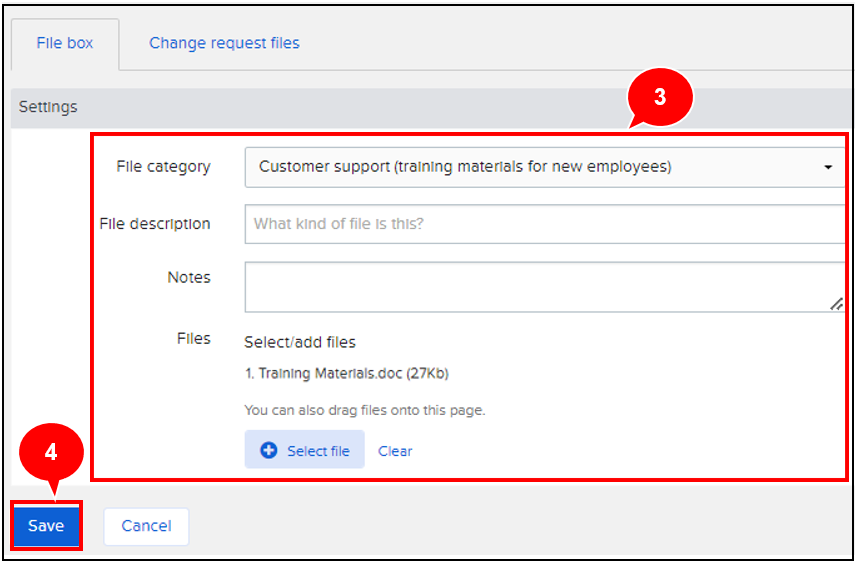The height and width of the screenshot is (564, 855).
Task: Focus the File description input field
Action: click(540, 224)
